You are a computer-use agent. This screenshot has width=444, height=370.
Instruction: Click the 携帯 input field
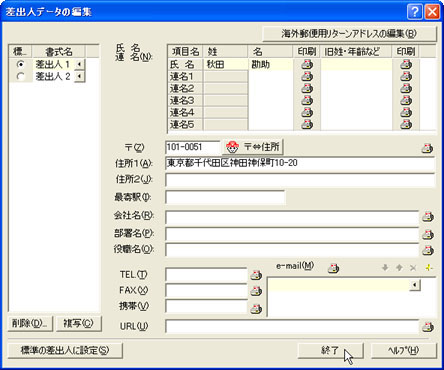coord(206,307)
